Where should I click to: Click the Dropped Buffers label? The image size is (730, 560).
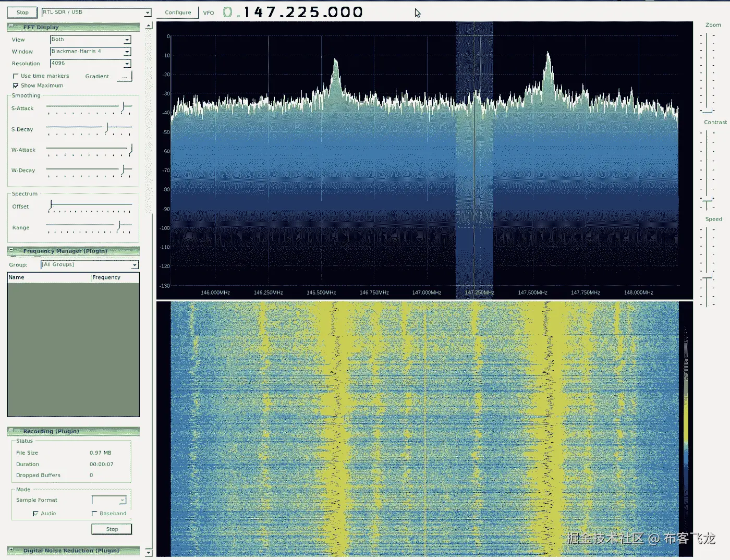38,475
